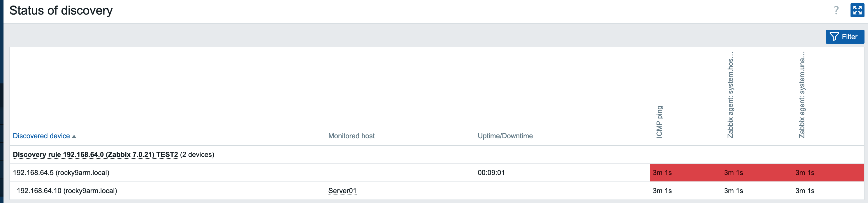Click the red system.hos cell for 192.168.64.5
The height and width of the screenshot is (203, 868).
pyautogui.click(x=733, y=173)
